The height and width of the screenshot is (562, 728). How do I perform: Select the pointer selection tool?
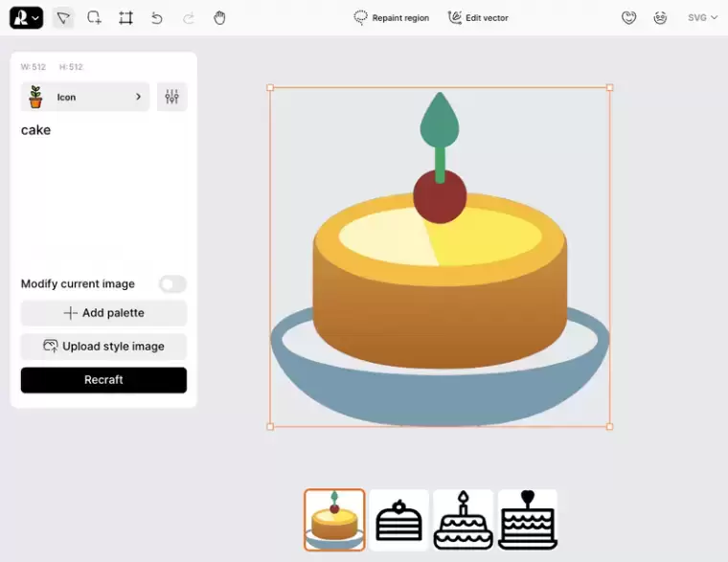[x=62, y=18]
